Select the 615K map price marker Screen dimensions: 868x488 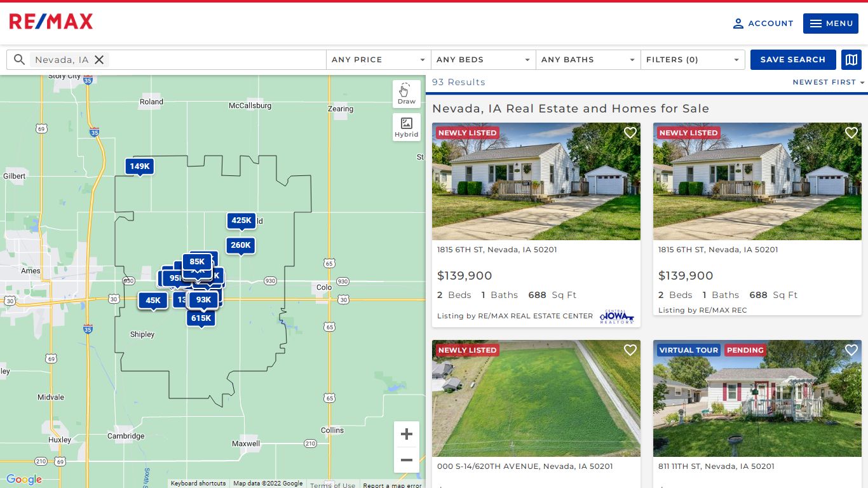201,318
